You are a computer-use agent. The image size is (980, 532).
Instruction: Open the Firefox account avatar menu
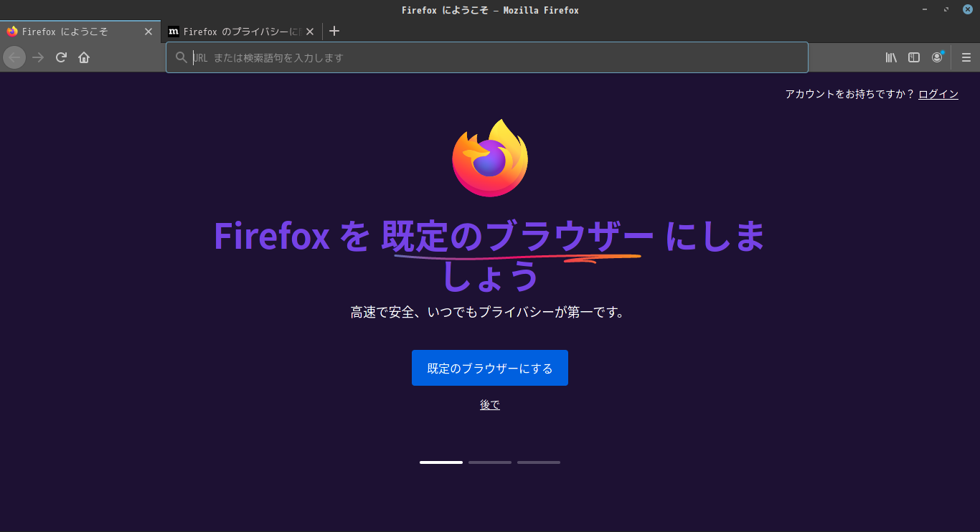click(937, 57)
